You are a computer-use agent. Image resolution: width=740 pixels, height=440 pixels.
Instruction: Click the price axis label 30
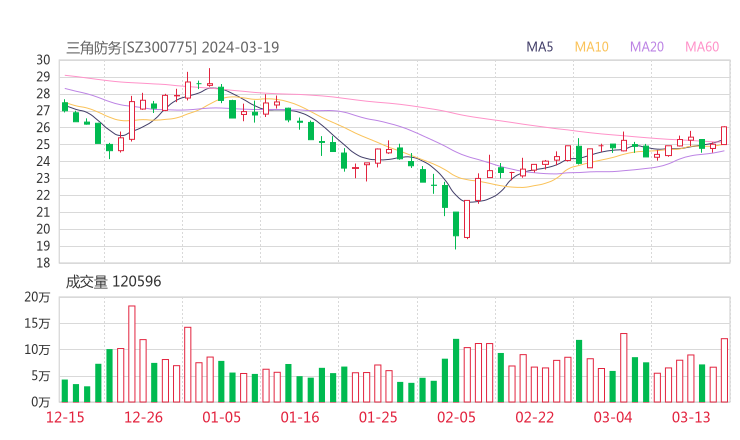click(43, 60)
